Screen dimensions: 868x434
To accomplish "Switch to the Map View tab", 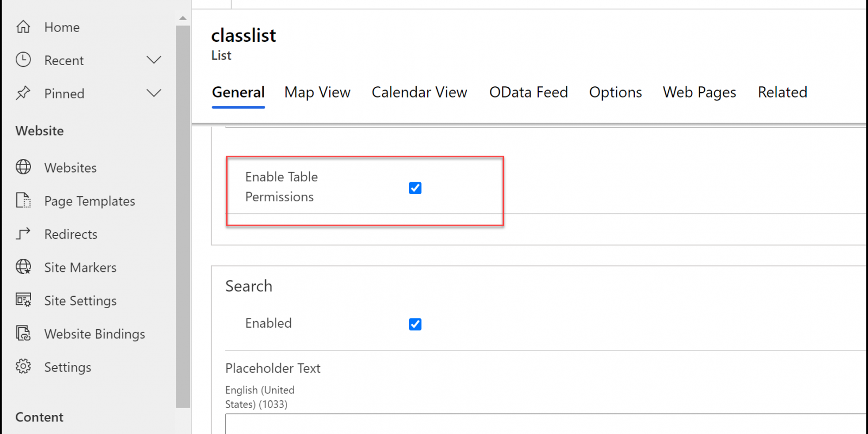I will [x=317, y=92].
